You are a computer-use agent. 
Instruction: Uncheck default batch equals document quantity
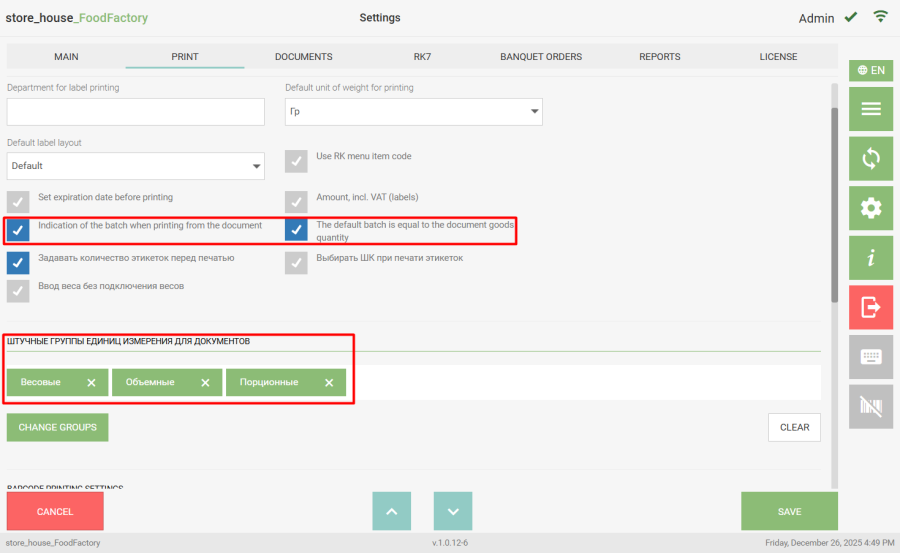[296, 231]
